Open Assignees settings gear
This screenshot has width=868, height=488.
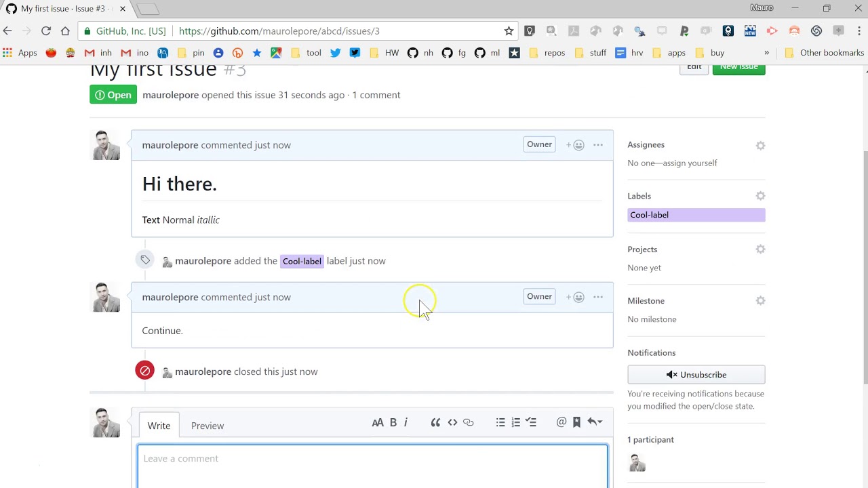pyautogui.click(x=760, y=146)
